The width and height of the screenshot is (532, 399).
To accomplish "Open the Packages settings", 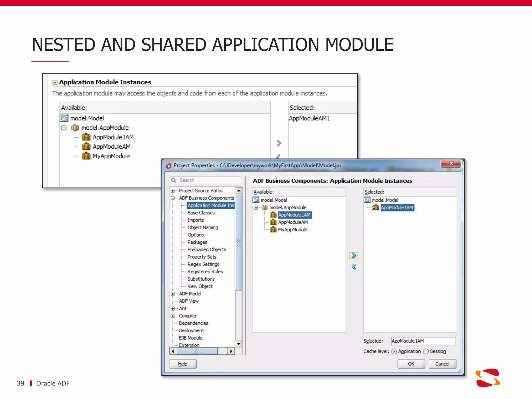I will pos(197,242).
